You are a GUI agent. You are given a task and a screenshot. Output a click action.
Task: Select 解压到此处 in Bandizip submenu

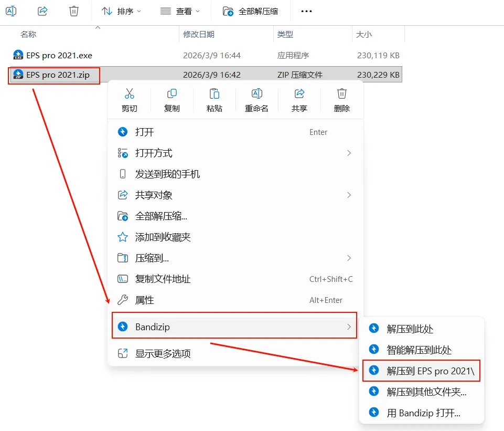pos(421,329)
